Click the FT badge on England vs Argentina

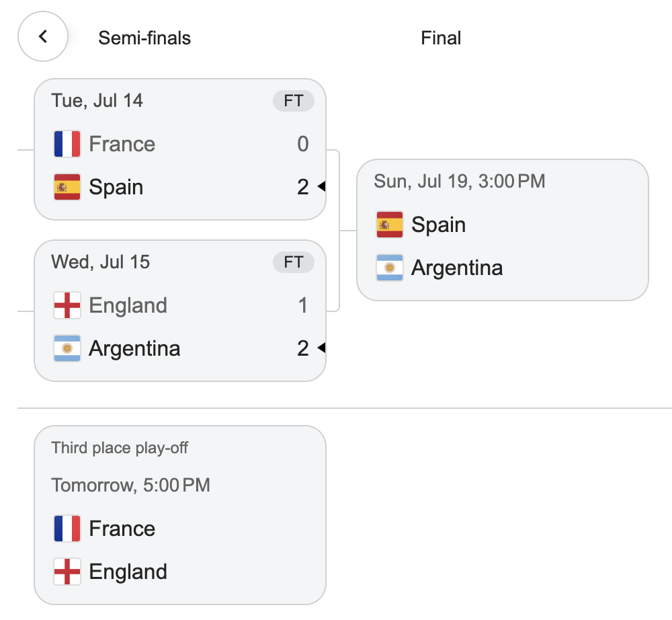[x=294, y=262]
